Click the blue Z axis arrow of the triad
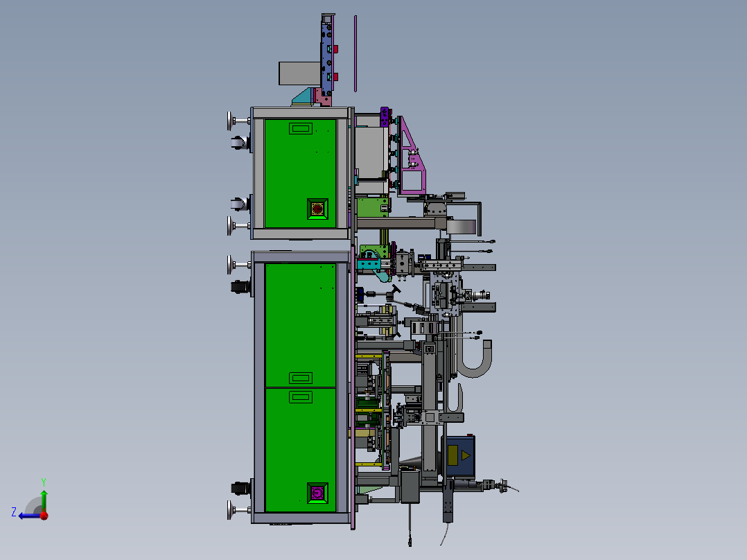Image resolution: width=747 pixels, height=560 pixels. point(28,516)
